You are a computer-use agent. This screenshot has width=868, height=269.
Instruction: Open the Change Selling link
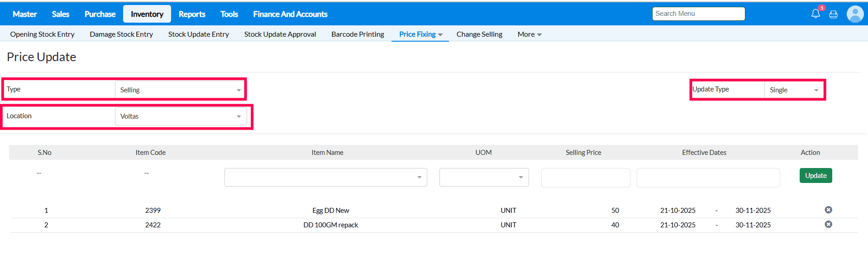tap(479, 34)
